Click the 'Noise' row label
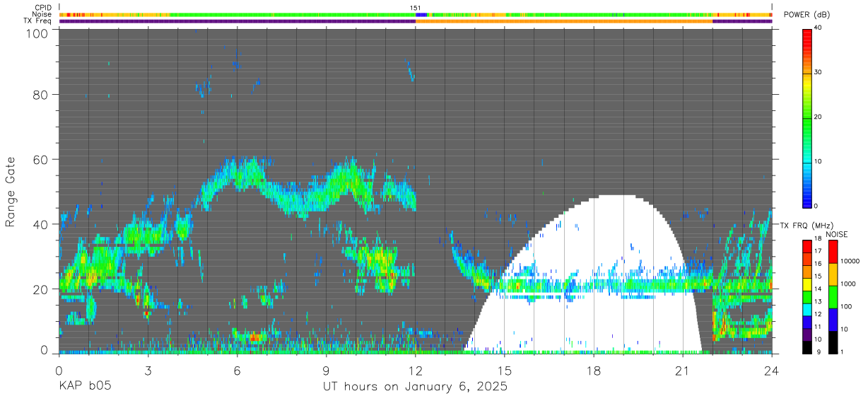Viewport: 868px width, 401px height. point(42,14)
